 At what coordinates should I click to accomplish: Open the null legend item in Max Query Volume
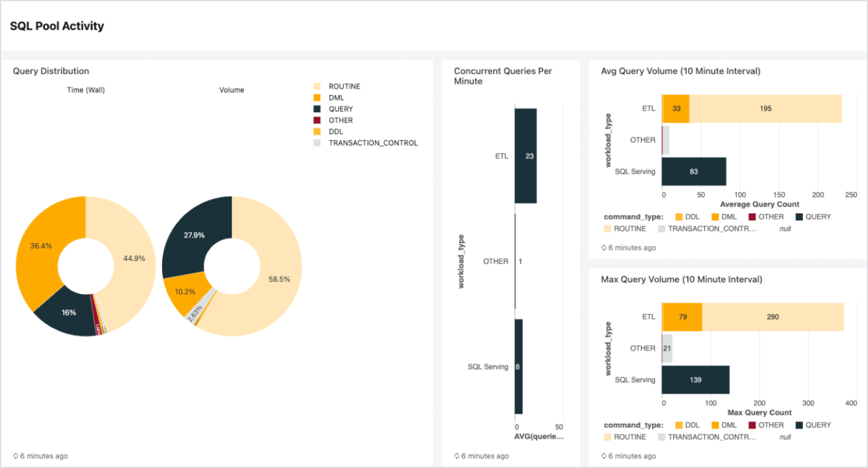pos(785,437)
